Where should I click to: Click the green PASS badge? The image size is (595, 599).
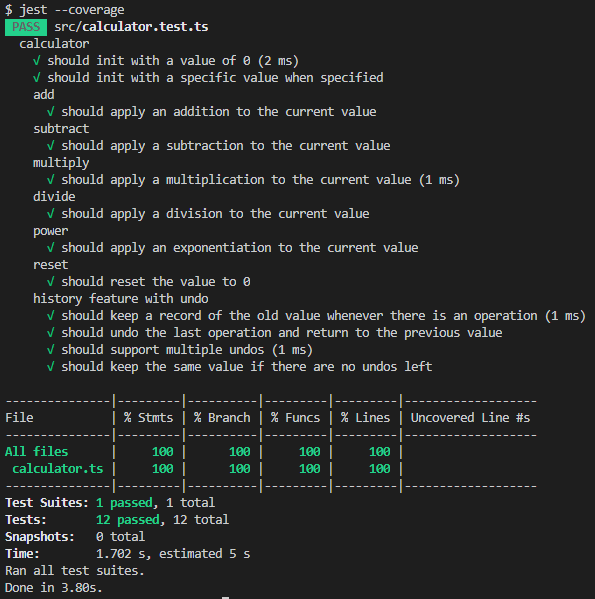[x=26, y=27]
